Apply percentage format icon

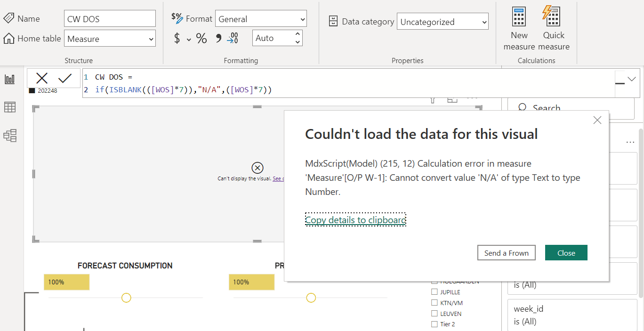[201, 38]
